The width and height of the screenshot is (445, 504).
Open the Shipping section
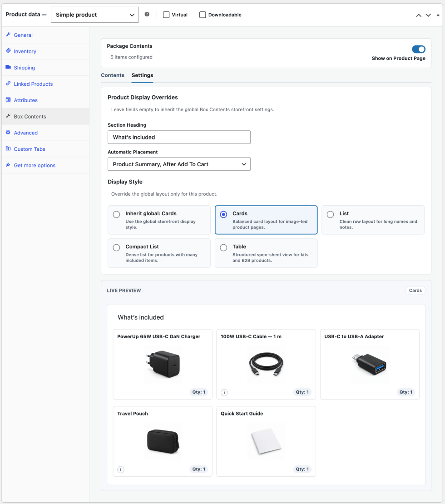(46, 68)
